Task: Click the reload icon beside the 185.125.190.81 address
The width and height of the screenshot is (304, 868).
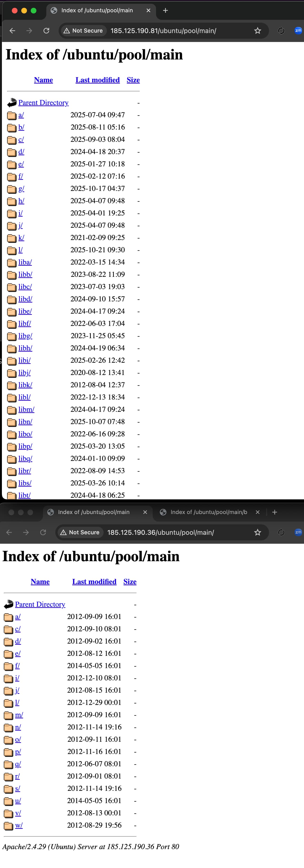Action: (x=46, y=31)
